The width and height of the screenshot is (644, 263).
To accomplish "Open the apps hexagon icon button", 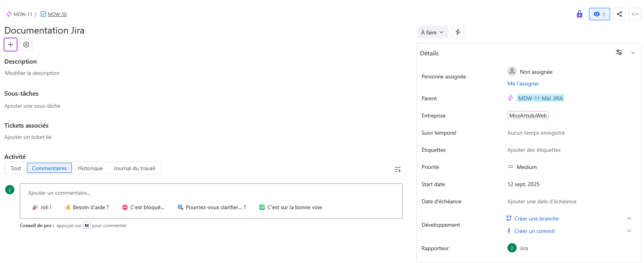I will click(x=26, y=44).
